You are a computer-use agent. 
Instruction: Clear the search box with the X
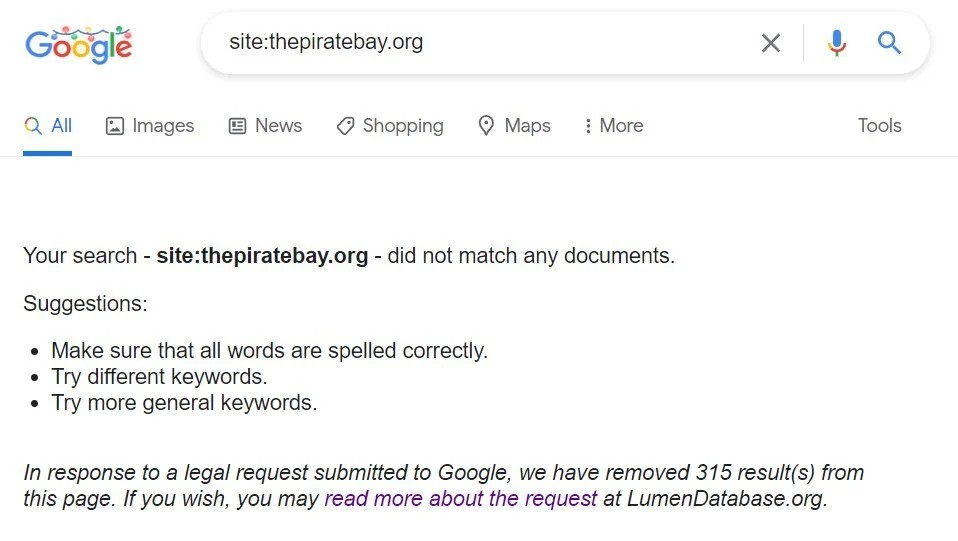point(770,43)
